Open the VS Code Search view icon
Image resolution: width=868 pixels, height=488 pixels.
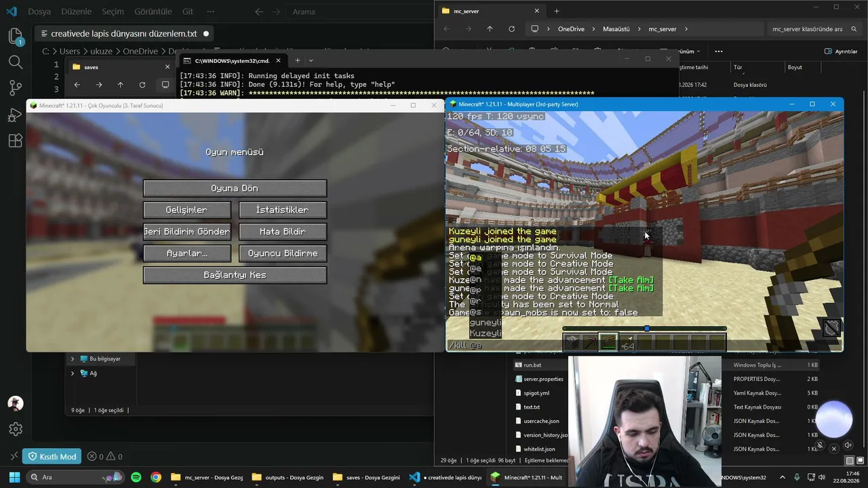point(15,62)
